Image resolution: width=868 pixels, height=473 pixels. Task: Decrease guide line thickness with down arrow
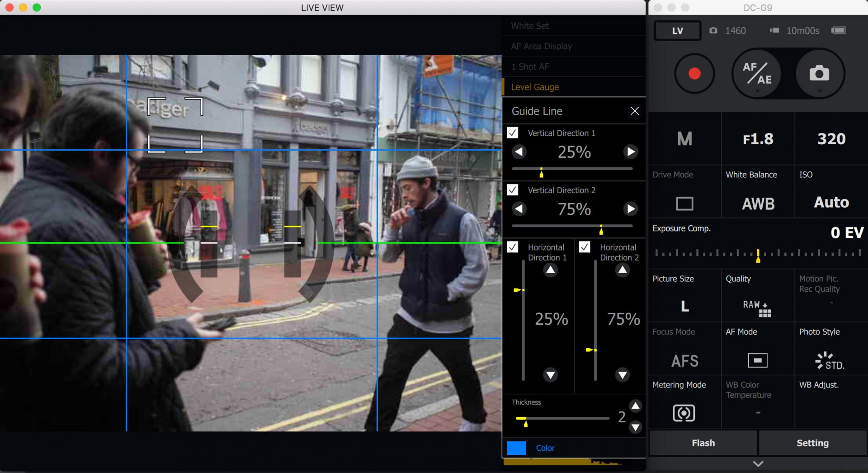pyautogui.click(x=635, y=427)
